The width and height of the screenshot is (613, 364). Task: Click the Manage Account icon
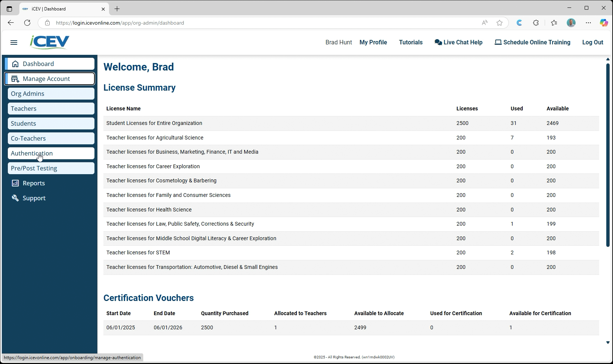[15, 79]
